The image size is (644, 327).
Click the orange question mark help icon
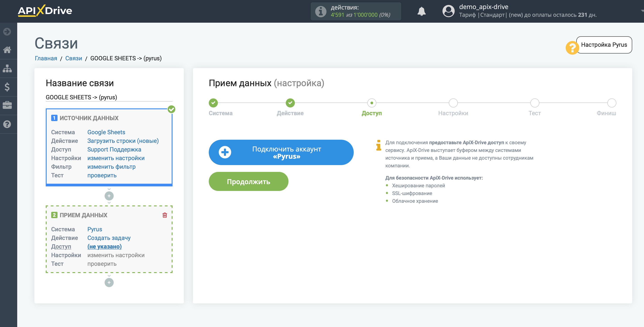572,48
